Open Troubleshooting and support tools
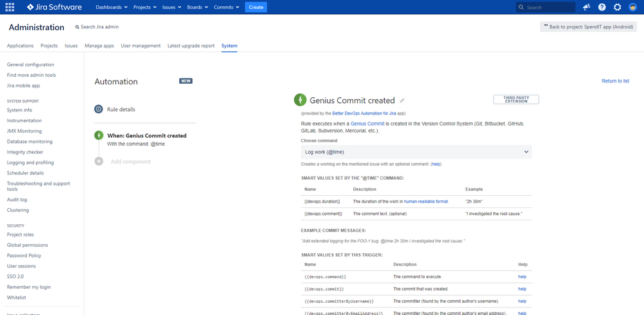 [39, 187]
